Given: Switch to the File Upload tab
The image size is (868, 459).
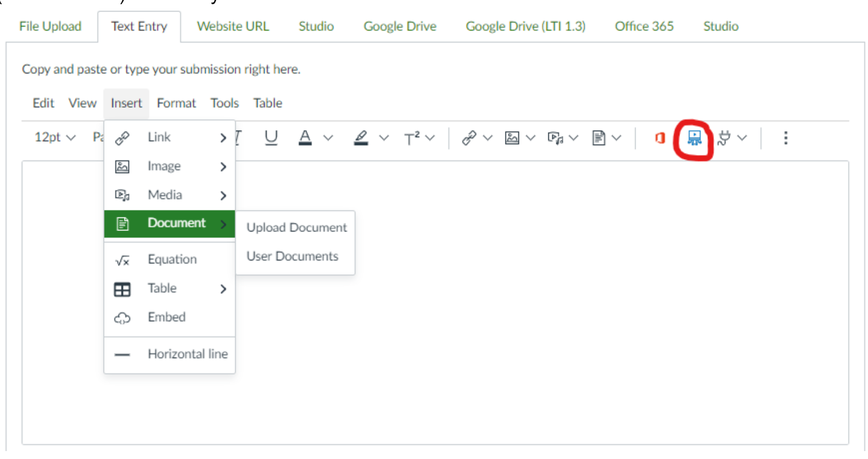Looking at the screenshot, I should tap(50, 26).
